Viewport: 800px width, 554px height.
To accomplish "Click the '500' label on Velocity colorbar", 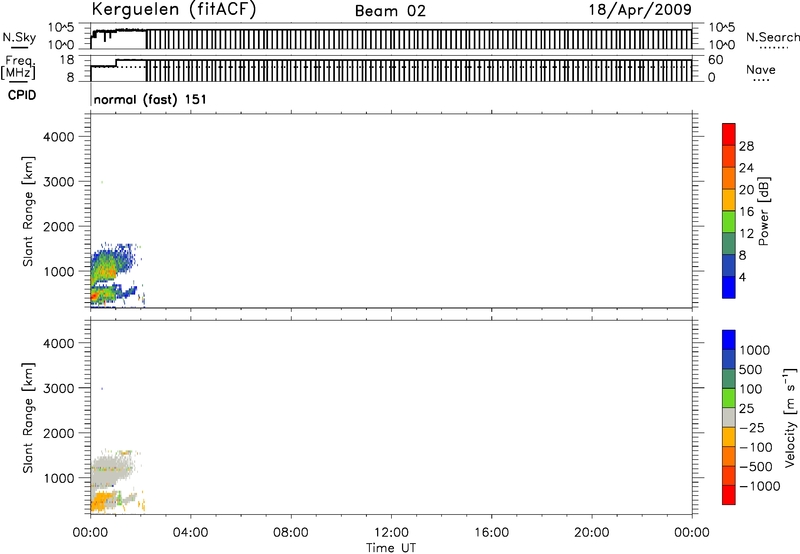I will [749, 370].
